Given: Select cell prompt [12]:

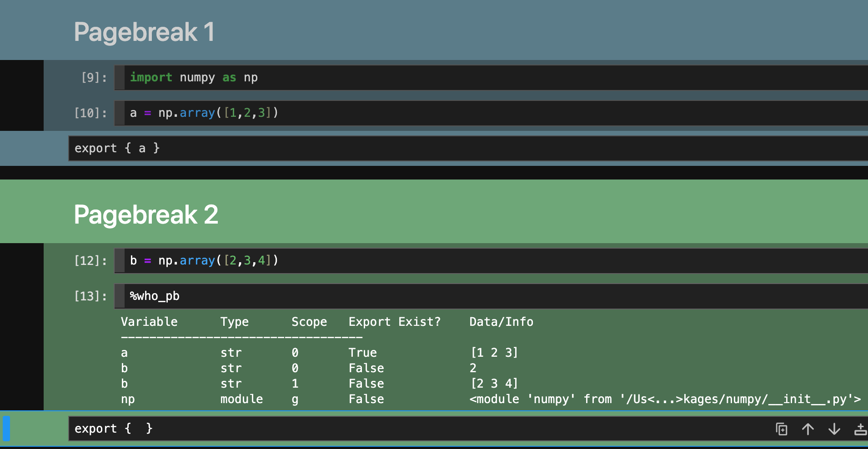Looking at the screenshot, I should 90,261.
